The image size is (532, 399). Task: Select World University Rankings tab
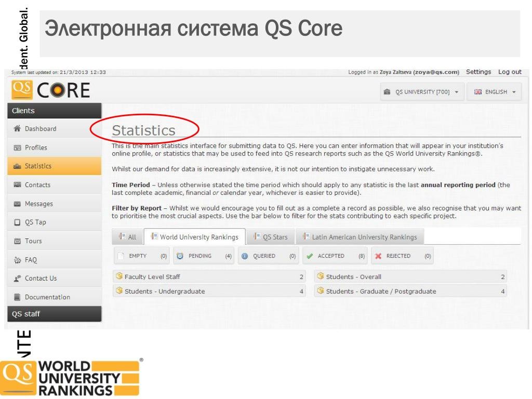(195, 237)
